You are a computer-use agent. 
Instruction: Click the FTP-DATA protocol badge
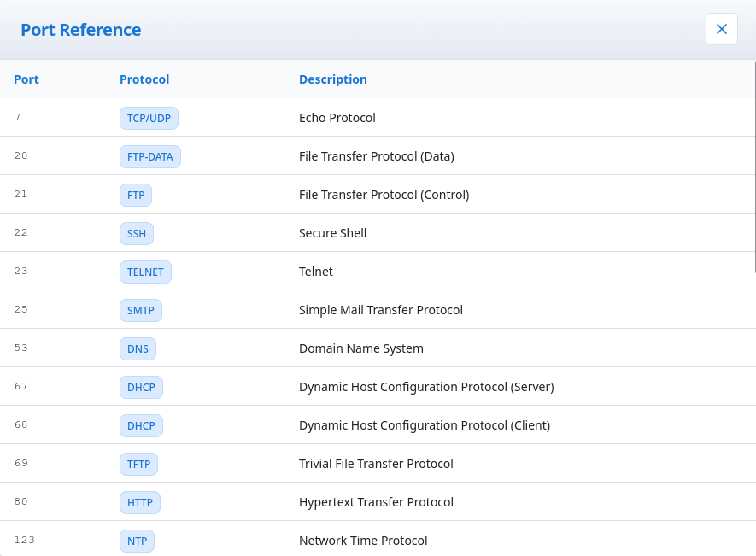pyautogui.click(x=149, y=157)
